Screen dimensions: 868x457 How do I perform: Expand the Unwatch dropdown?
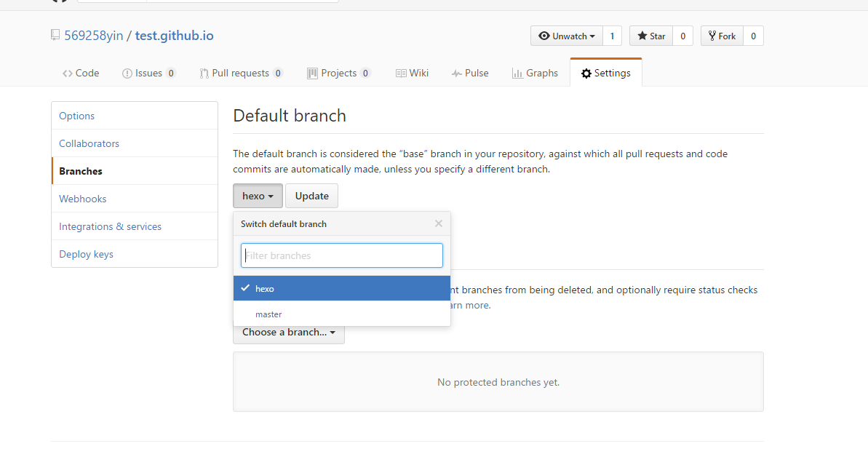[567, 36]
